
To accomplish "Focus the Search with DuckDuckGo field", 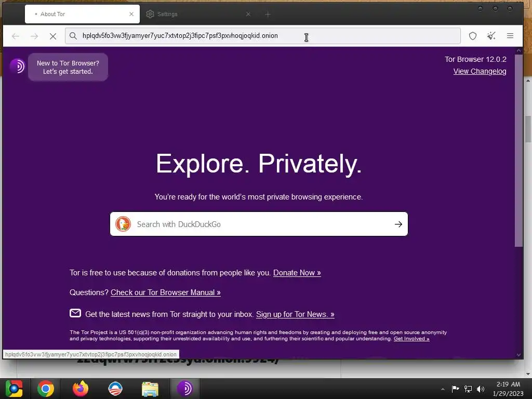I will (259, 224).
